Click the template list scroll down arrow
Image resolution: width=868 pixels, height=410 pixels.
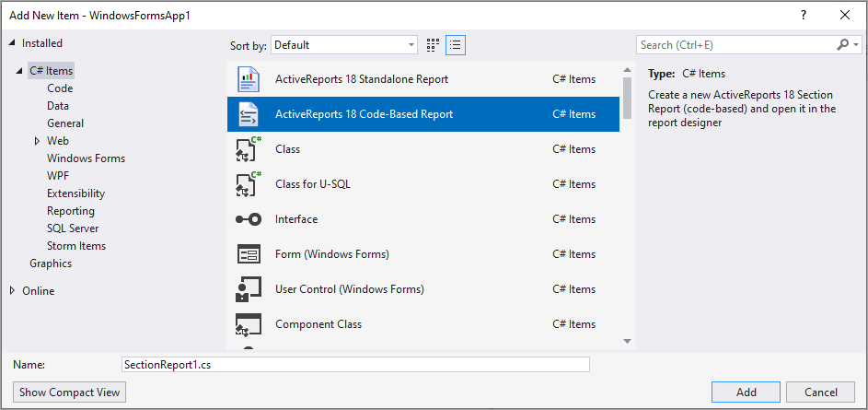627,341
